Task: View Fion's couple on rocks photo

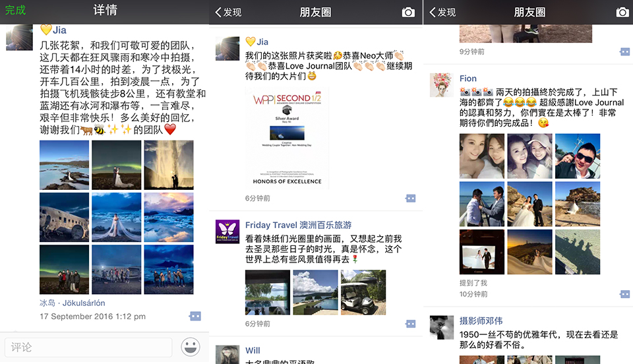Action: click(529, 204)
